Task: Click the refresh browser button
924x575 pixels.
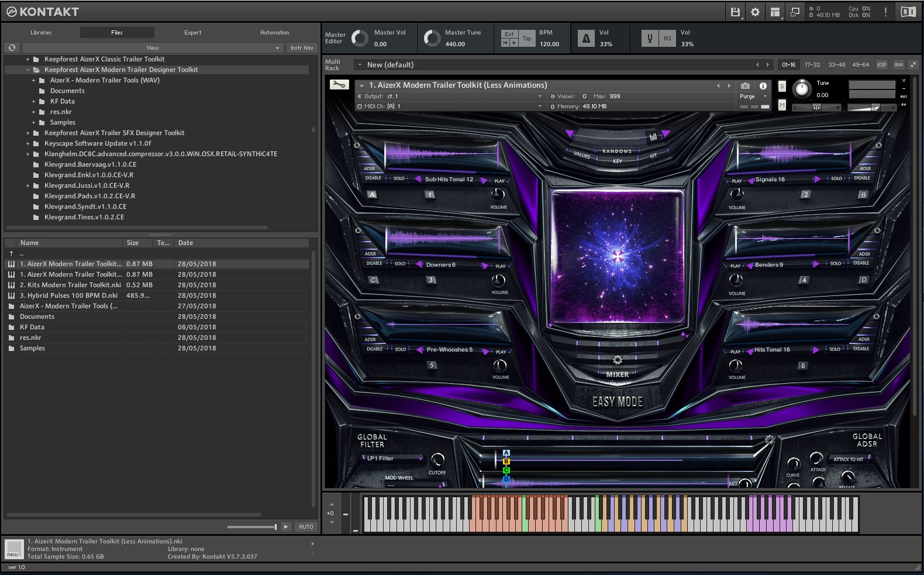Action: (12, 47)
